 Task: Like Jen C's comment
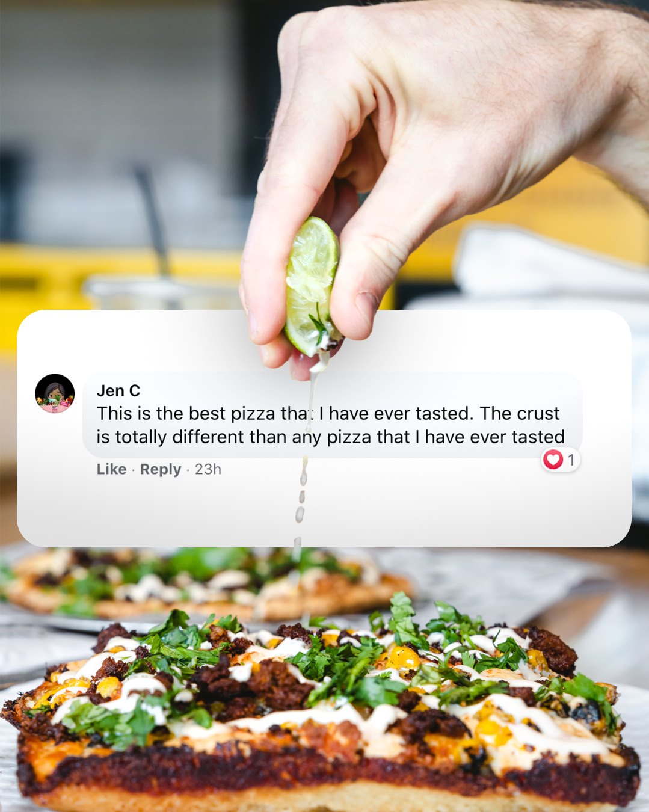click(111, 469)
